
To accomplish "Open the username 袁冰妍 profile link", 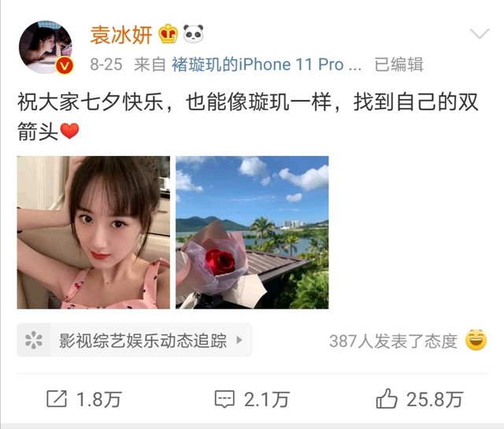I will 120,35.
